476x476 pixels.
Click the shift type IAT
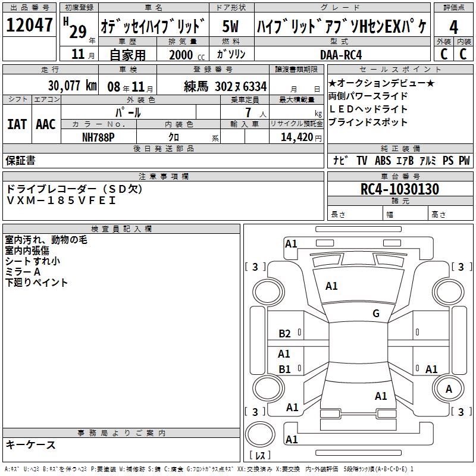coord(17,124)
